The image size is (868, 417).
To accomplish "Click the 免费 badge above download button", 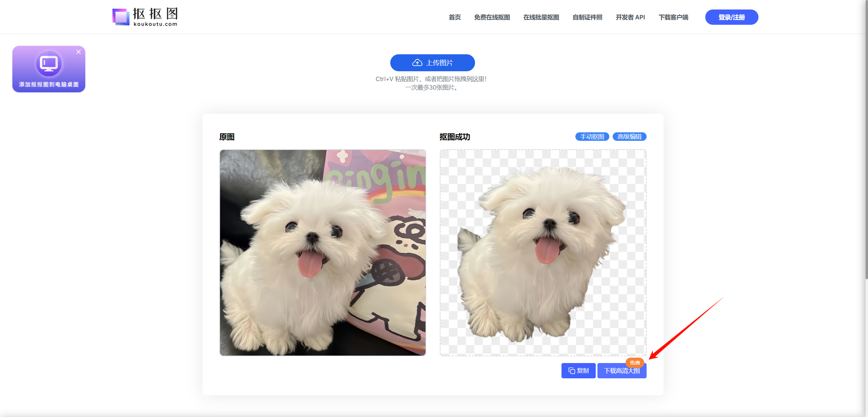I will pos(635,362).
